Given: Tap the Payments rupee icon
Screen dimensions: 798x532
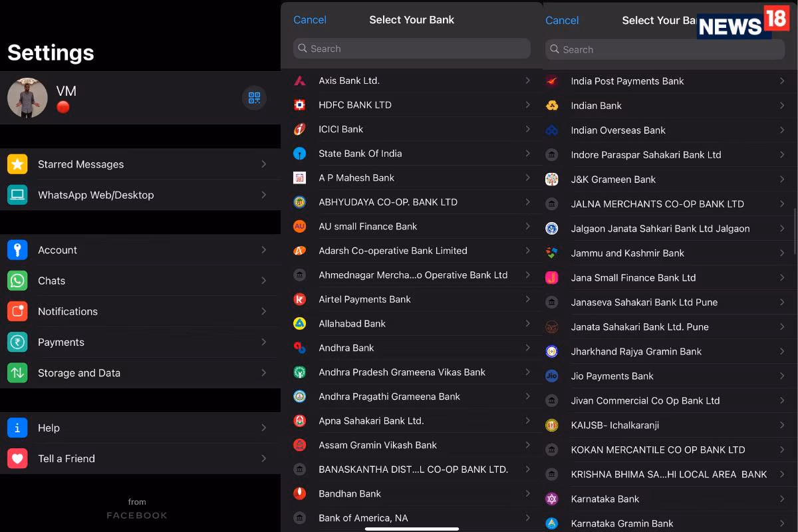Looking at the screenshot, I should [x=17, y=342].
